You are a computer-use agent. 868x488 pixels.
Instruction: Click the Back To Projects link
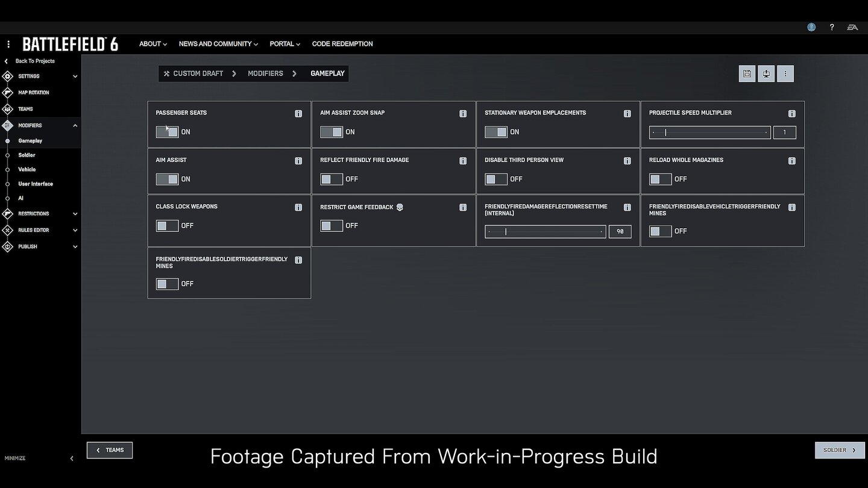click(x=34, y=61)
